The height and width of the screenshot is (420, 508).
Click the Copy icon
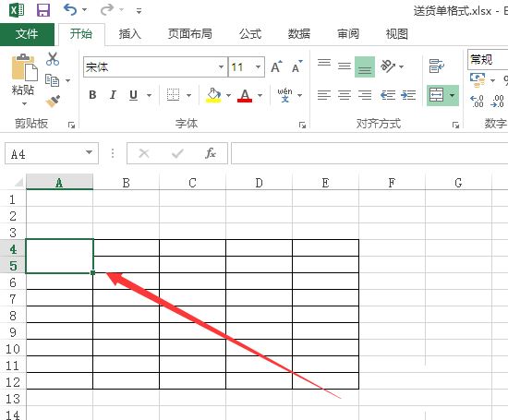tap(52, 80)
